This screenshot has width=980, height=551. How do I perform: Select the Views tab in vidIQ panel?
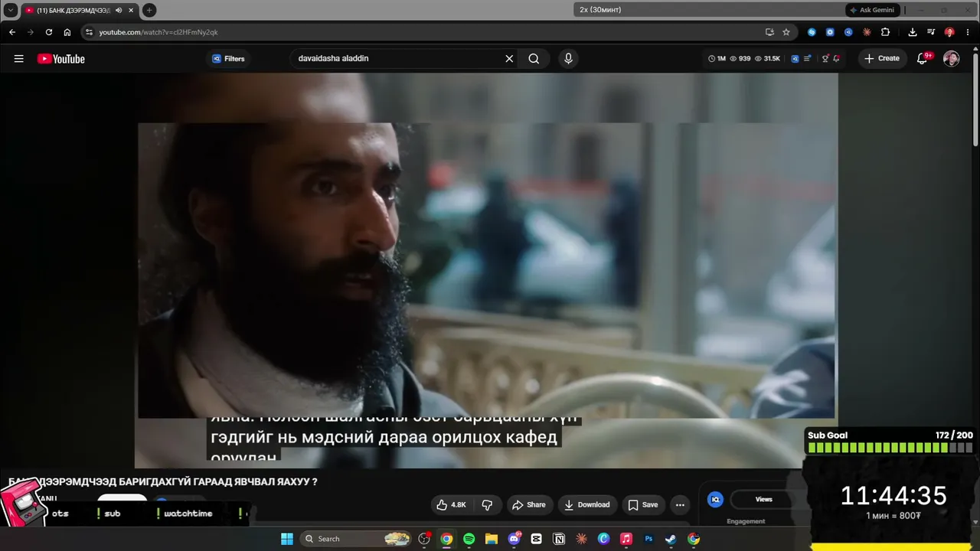coord(764,500)
